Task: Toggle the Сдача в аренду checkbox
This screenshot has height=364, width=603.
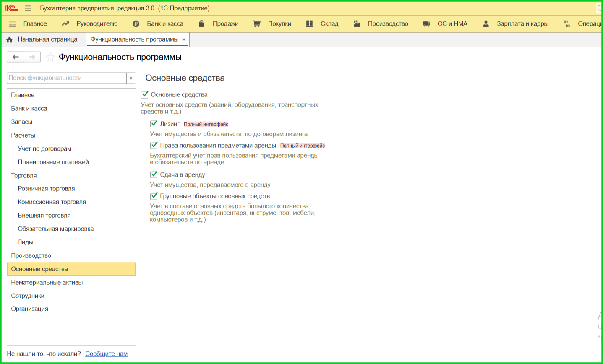Action: 154,174
